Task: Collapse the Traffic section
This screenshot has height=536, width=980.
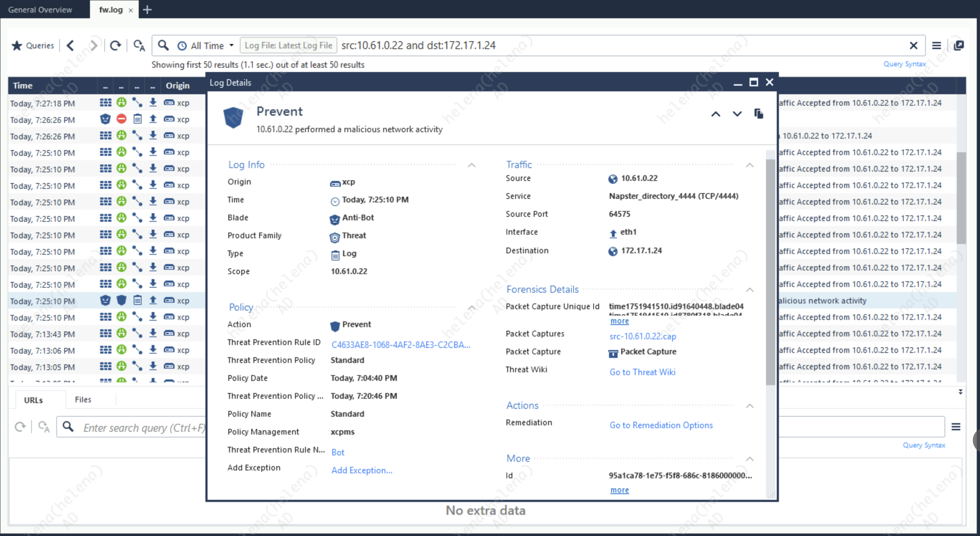Action: tap(750, 165)
